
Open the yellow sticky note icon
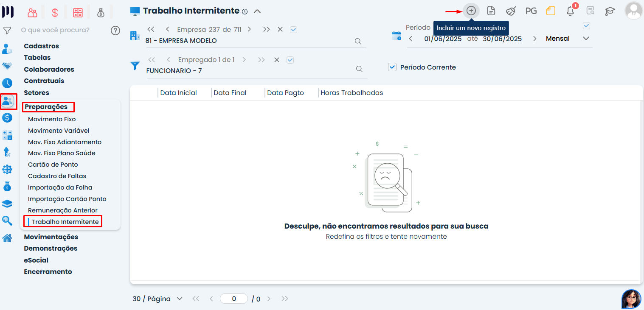pos(551,11)
